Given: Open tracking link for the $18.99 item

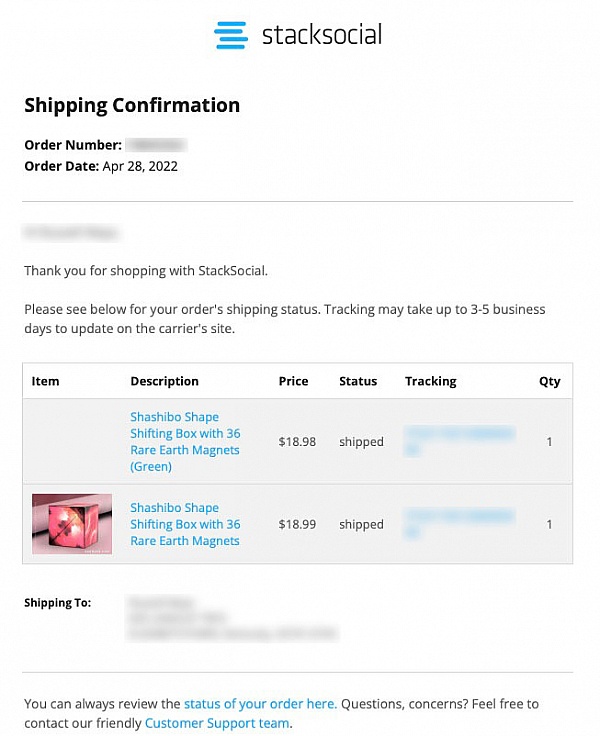Looking at the screenshot, I should [x=459, y=524].
